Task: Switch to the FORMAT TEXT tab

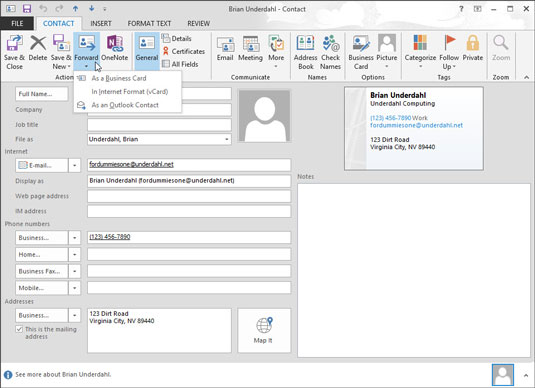Action: (x=149, y=23)
